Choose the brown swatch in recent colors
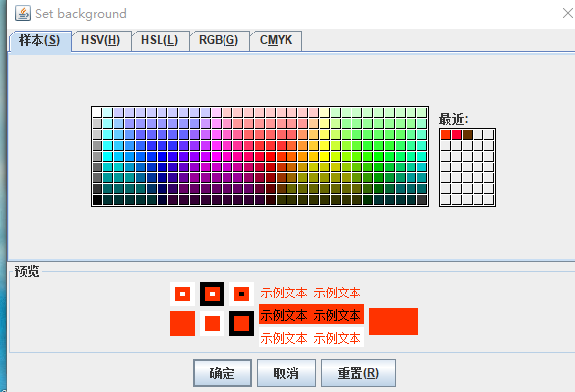 (x=467, y=135)
